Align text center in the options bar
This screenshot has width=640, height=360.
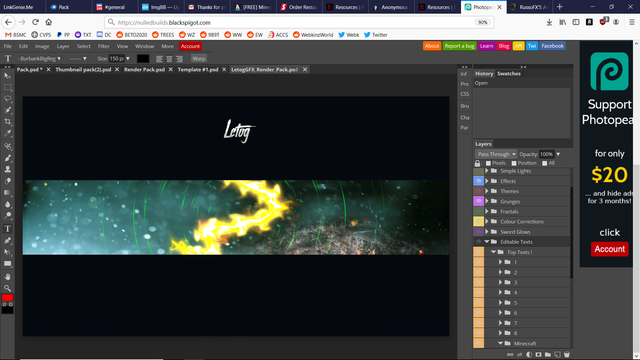(x=169, y=59)
